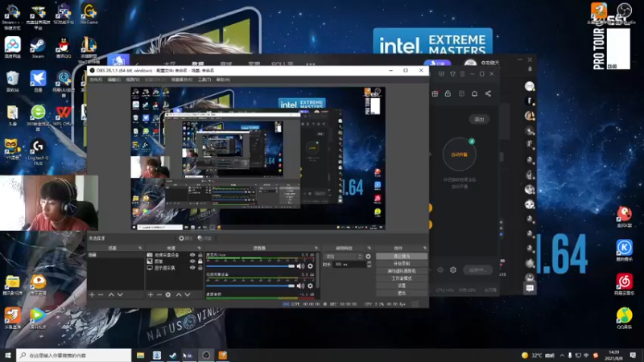Open the settings hexagon gear in streaming assistant bottom
This screenshot has width=644, height=362.
click(453, 270)
